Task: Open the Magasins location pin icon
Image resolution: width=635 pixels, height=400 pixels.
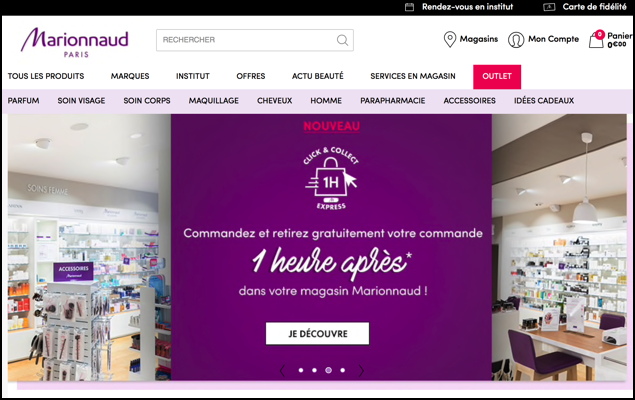Action: [x=450, y=39]
